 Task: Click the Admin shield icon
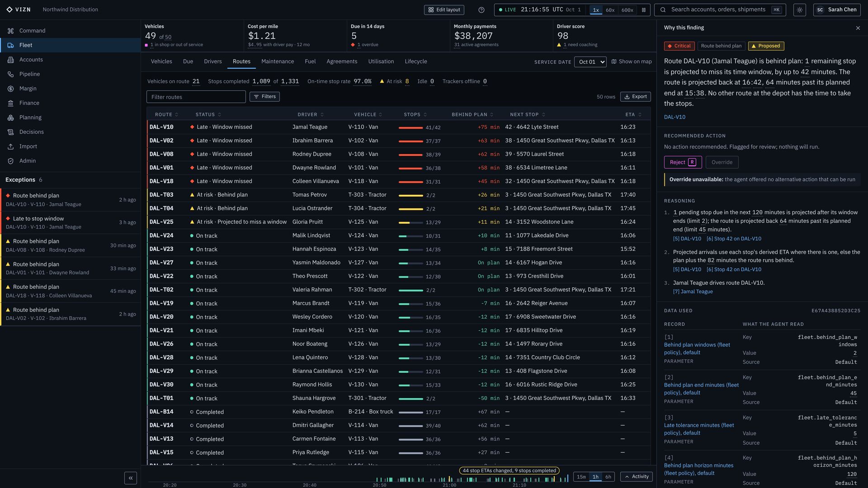tap(10, 161)
